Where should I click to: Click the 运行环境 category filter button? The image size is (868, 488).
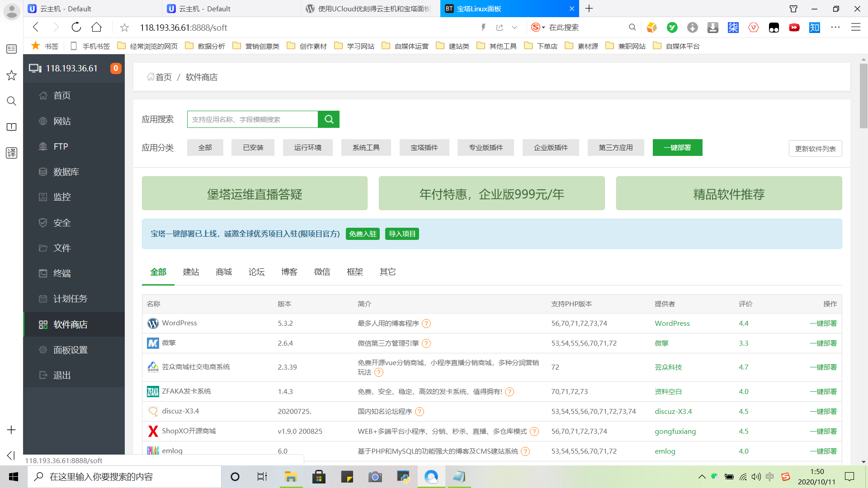(308, 148)
